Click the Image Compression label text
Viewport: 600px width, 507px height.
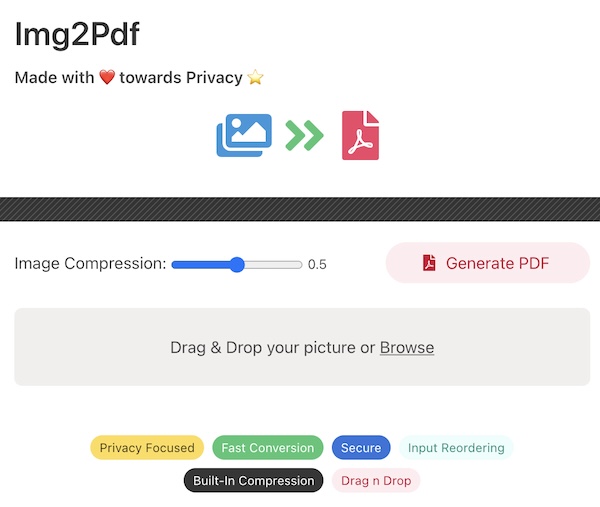pos(90,264)
